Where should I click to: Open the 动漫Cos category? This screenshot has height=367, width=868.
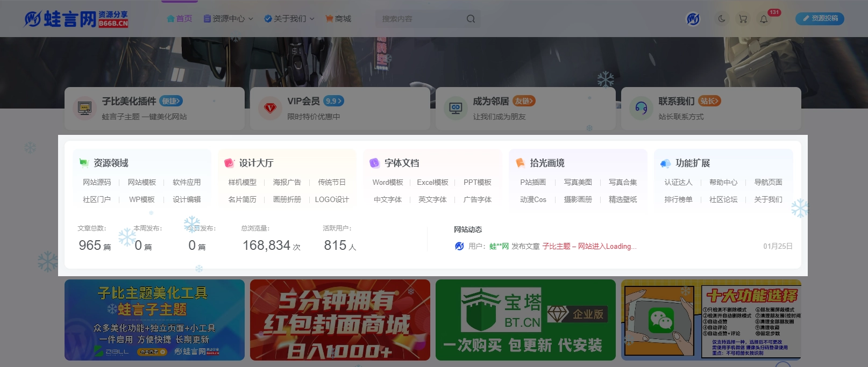coord(533,199)
